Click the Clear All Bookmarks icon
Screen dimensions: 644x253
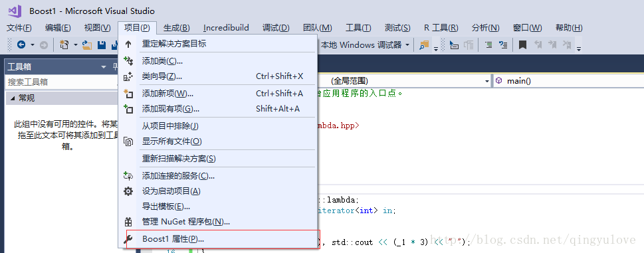[567, 44]
